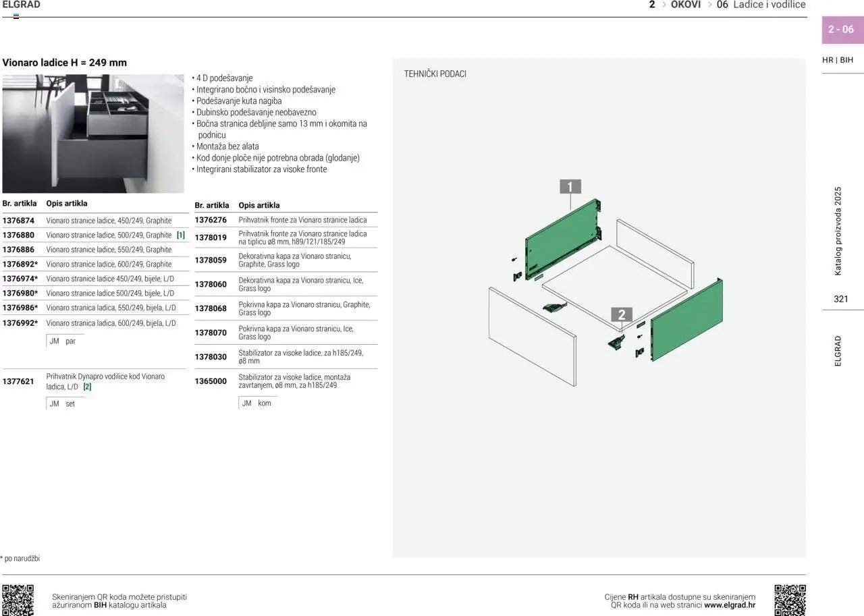Follow the [2] reference for Dynapro holder

pyautogui.click(x=87, y=387)
